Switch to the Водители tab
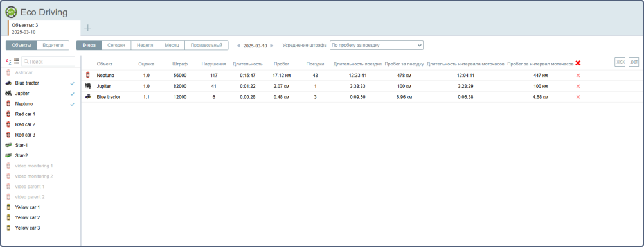 click(53, 45)
